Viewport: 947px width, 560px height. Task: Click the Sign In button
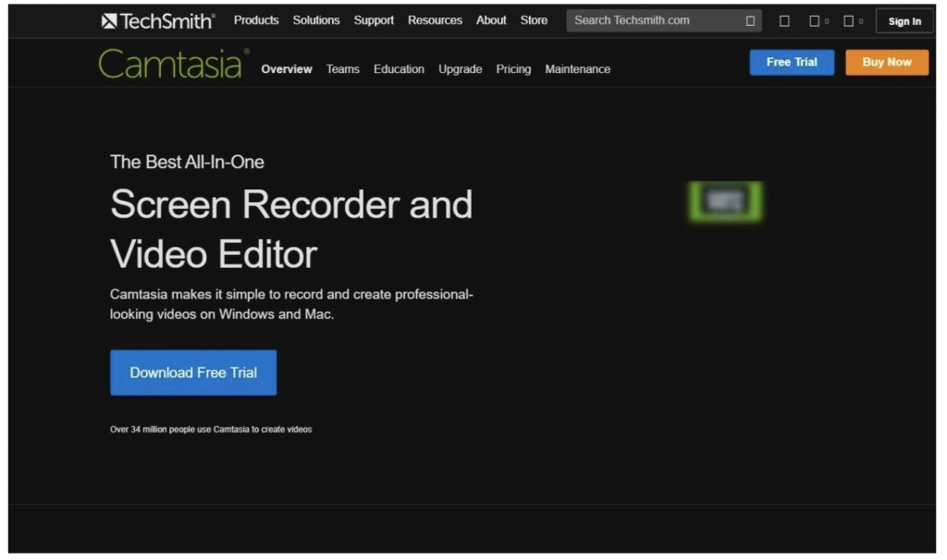[904, 20]
